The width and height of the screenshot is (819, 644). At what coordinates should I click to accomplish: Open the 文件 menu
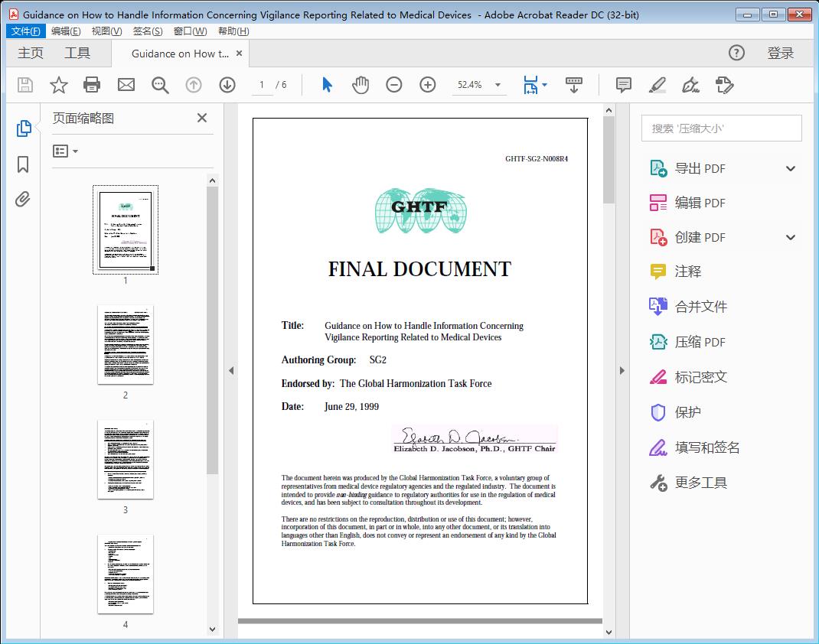coord(25,31)
